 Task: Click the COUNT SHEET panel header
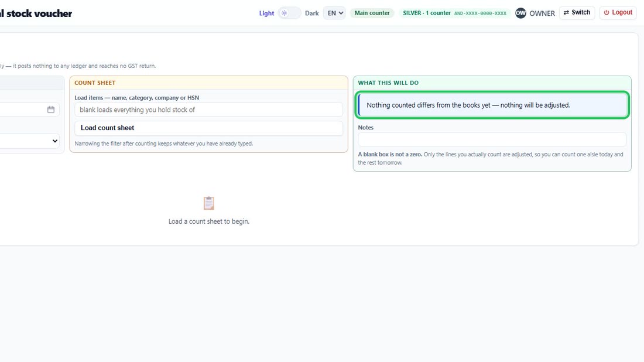(x=208, y=83)
